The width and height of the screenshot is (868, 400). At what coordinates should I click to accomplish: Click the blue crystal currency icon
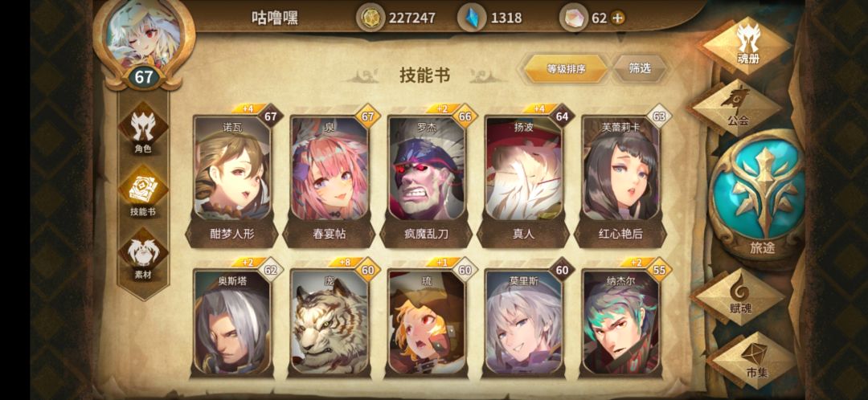[473, 18]
